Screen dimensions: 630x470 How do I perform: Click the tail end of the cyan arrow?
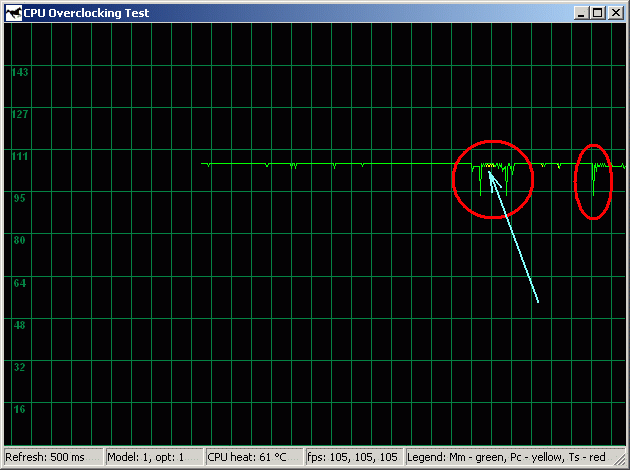click(538, 302)
